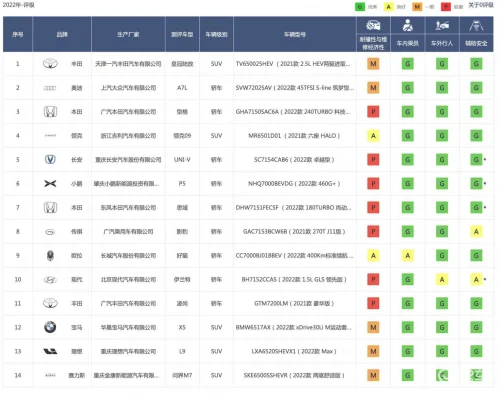Click the yellow A occupant rating in row 9

(x=407, y=256)
